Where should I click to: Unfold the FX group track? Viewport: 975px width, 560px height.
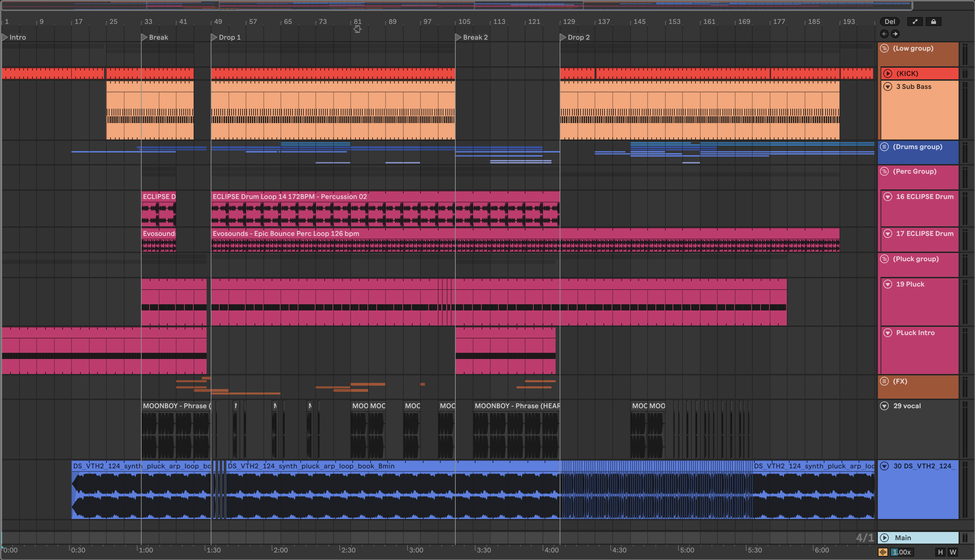pyautogui.click(x=884, y=381)
